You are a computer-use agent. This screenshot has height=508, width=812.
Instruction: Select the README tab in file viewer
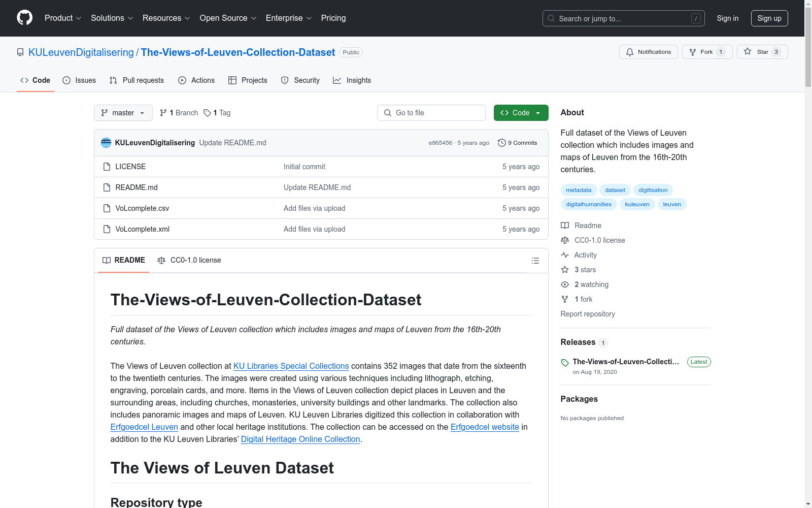pos(124,260)
